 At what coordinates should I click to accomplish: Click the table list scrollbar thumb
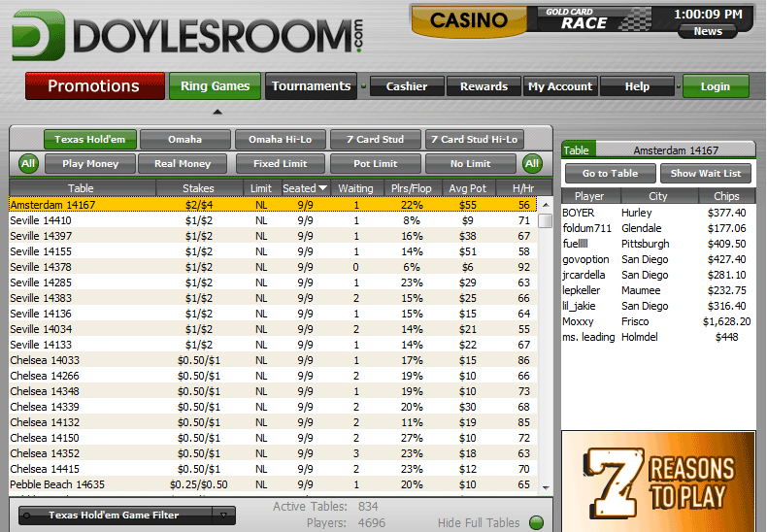pyautogui.click(x=545, y=221)
